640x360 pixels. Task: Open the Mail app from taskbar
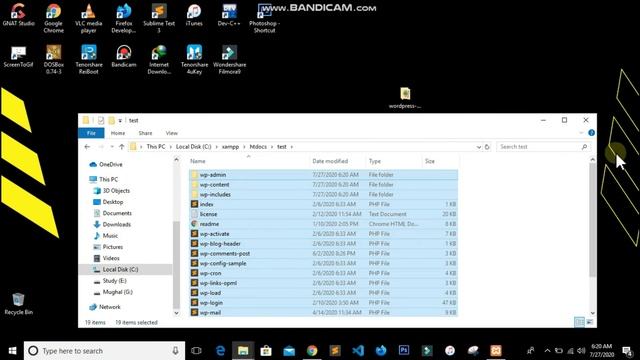289,351
